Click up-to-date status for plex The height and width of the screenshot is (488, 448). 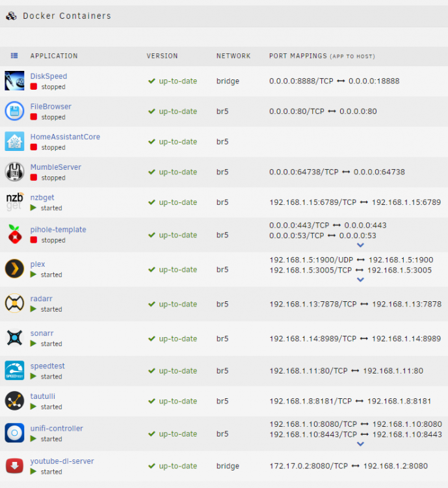pos(173,270)
